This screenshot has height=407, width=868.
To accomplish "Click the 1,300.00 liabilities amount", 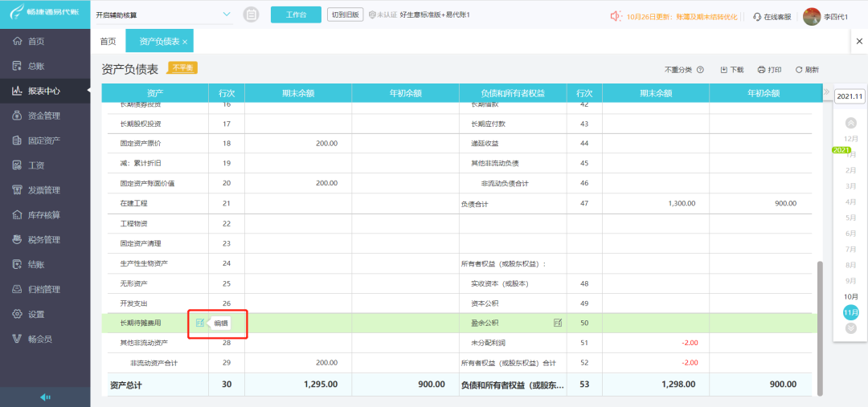I will (682, 204).
